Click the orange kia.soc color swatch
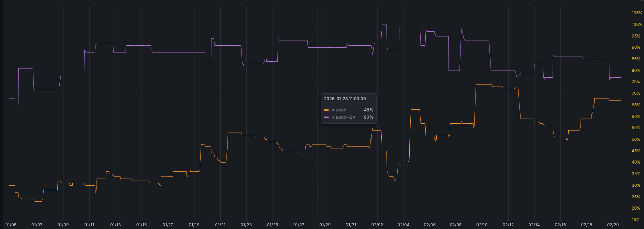The image size is (644, 229). [x=326, y=110]
